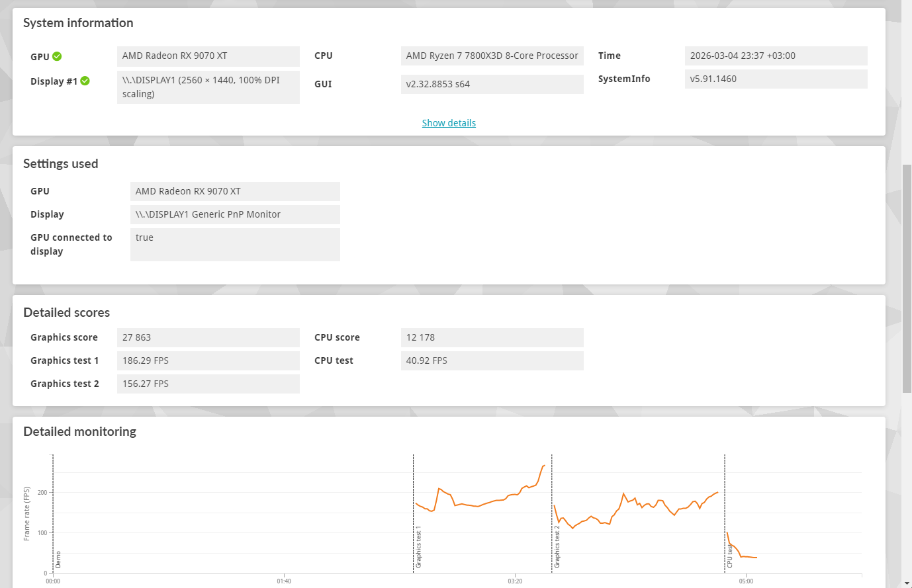This screenshot has height=588, width=912.
Task: Click the 05:00 time axis label
Action: coord(746,581)
